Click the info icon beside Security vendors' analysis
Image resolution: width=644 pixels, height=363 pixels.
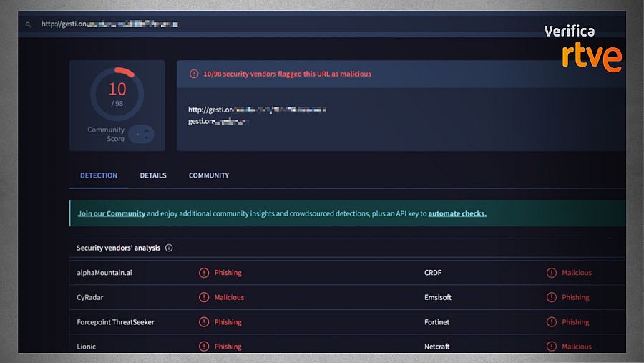click(x=169, y=248)
